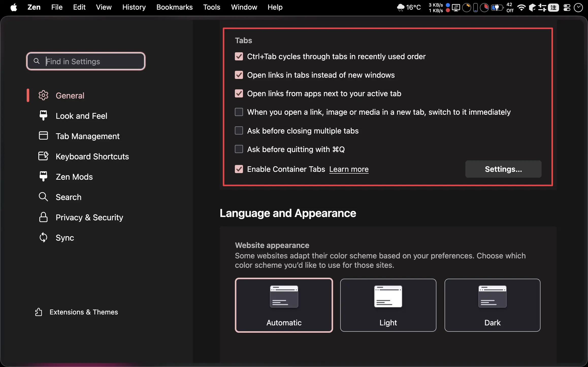
Task: Enable Ask before quitting with ⌘Q
Action: click(x=239, y=149)
